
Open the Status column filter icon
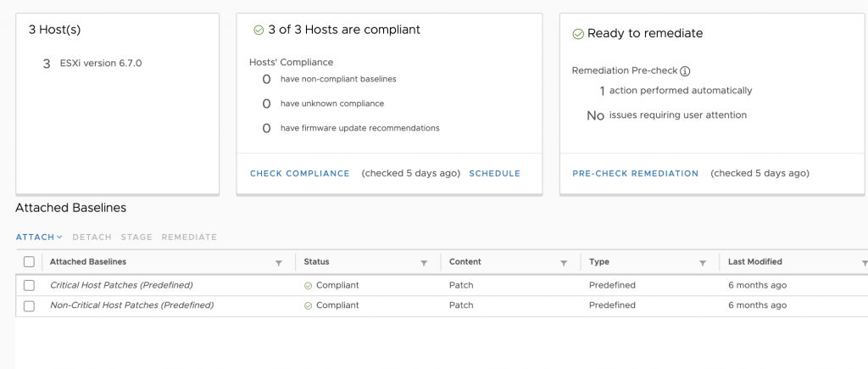(x=424, y=263)
